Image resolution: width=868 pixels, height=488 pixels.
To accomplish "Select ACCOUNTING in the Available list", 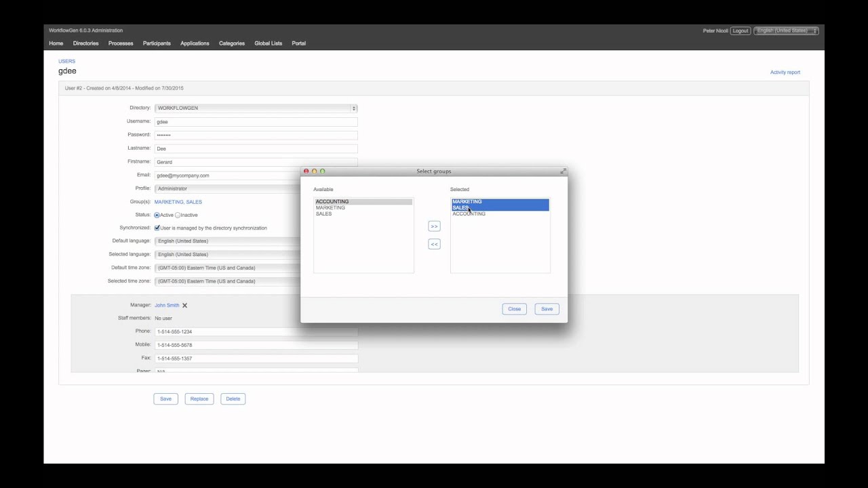I will click(x=363, y=202).
